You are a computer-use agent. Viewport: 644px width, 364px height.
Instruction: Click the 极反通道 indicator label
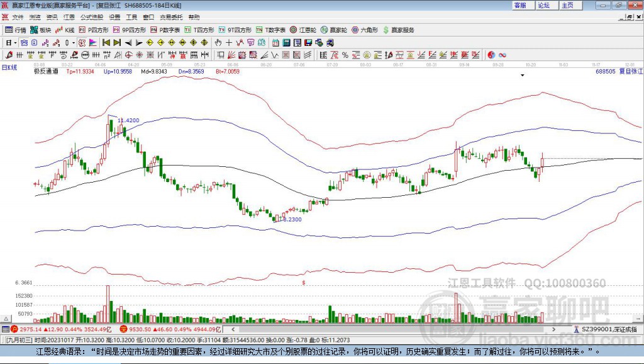(46, 71)
